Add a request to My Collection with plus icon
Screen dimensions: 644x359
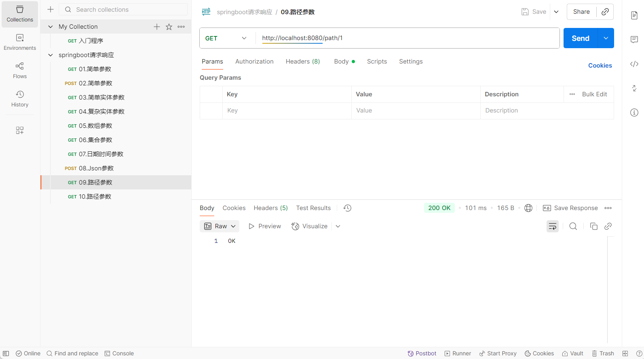pos(157,27)
